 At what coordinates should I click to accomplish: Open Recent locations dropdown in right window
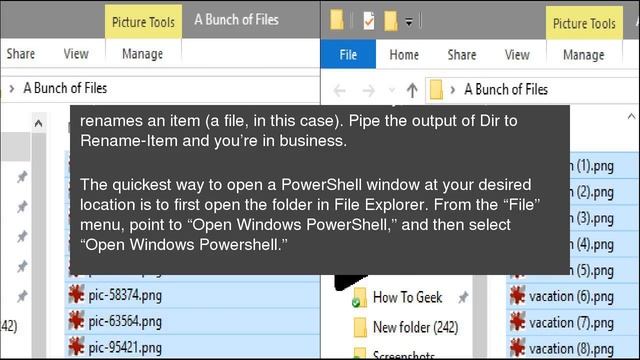point(392,90)
